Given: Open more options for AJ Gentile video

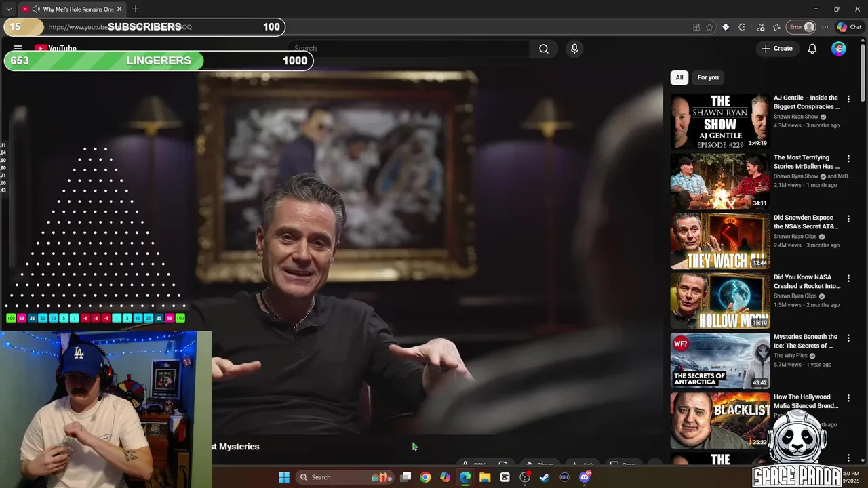Looking at the screenshot, I should click(848, 99).
